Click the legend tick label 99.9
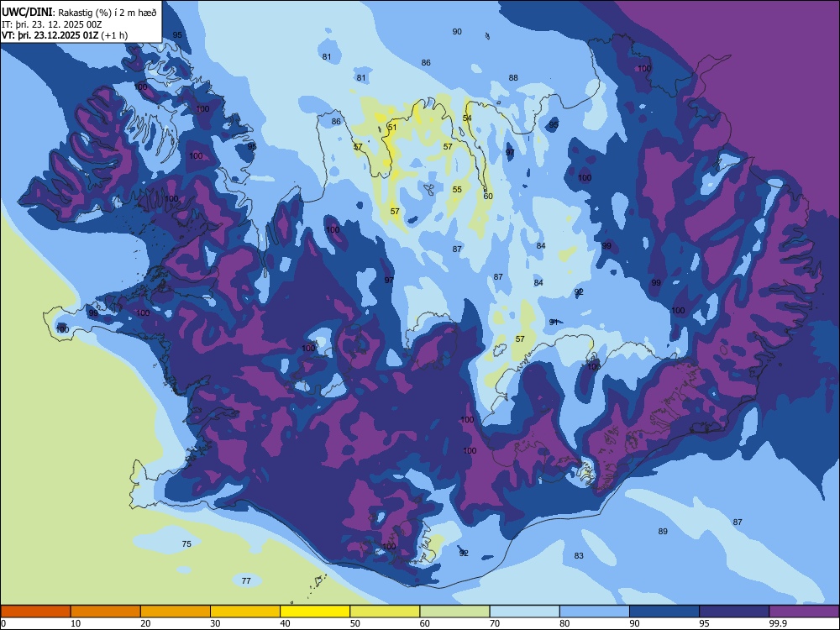Screen dimensions: 840x630 (x=778, y=623)
